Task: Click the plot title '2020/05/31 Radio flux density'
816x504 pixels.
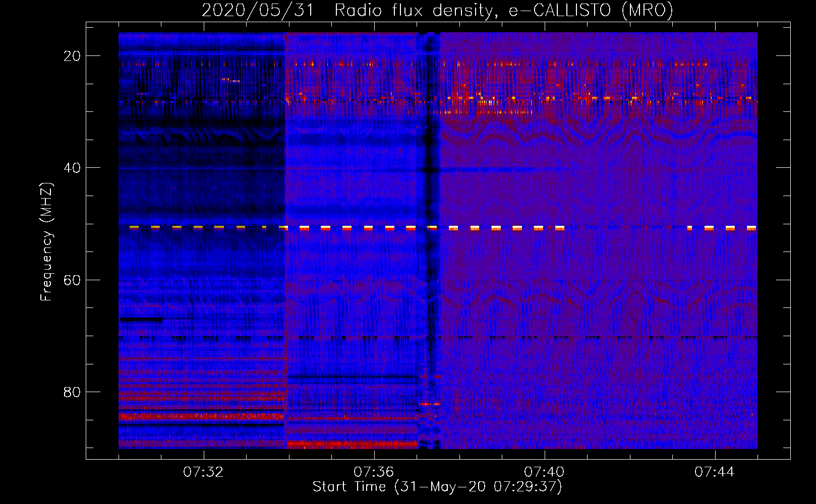Action: pos(438,10)
